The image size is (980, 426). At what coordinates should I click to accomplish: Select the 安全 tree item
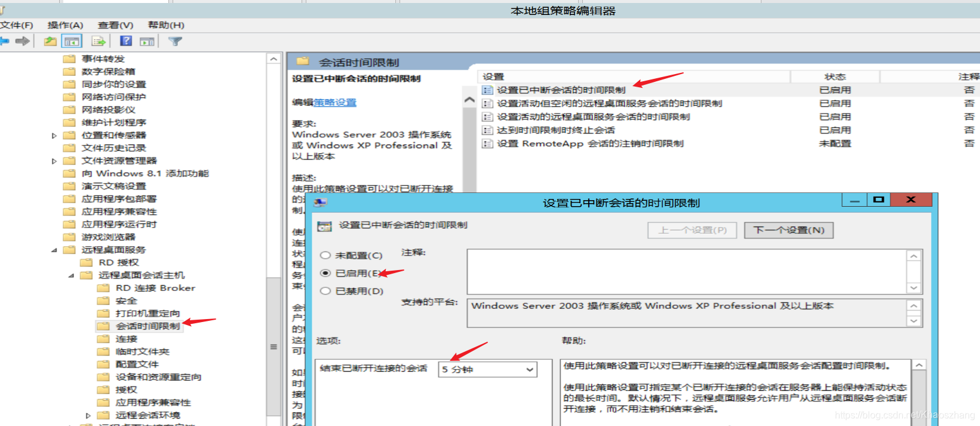pos(126,301)
